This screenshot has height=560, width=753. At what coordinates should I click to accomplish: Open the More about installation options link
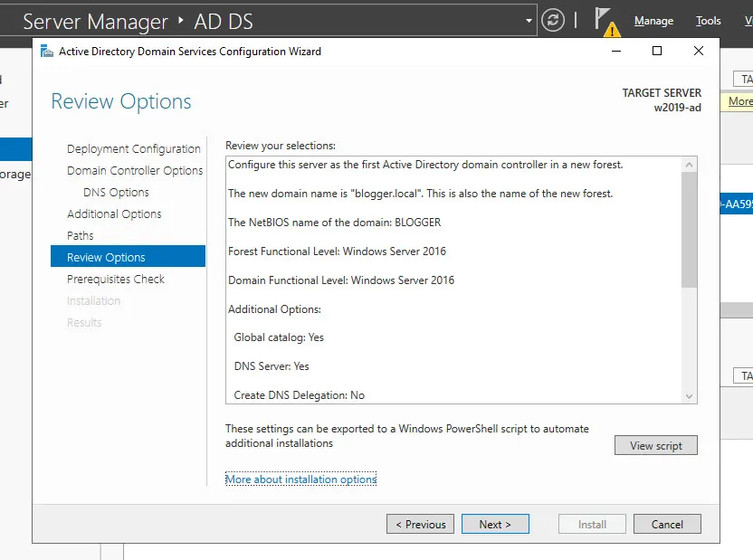(300, 479)
